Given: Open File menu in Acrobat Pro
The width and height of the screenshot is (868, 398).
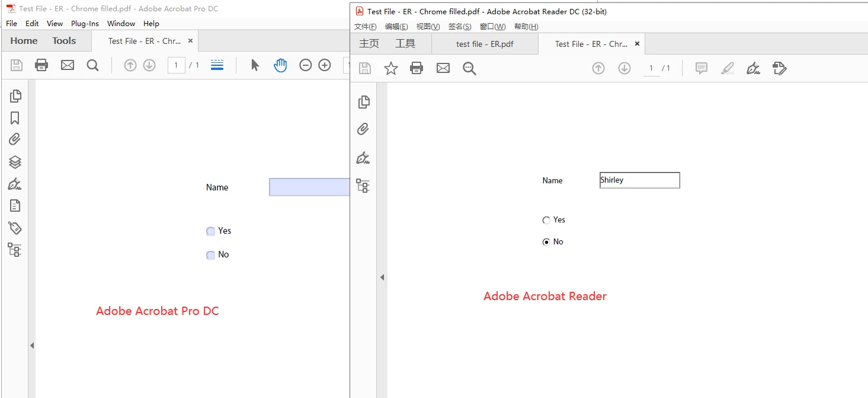Looking at the screenshot, I should tap(12, 24).
